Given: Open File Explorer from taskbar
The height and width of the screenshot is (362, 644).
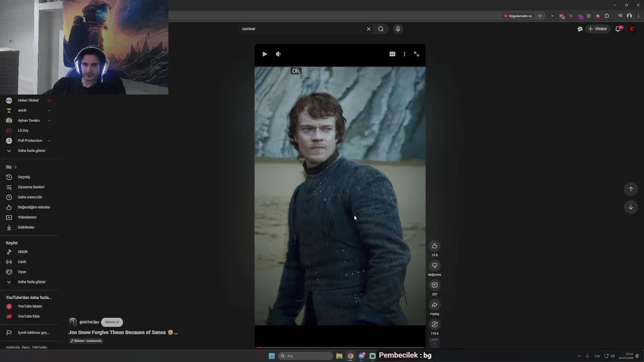Looking at the screenshot, I should (339, 356).
